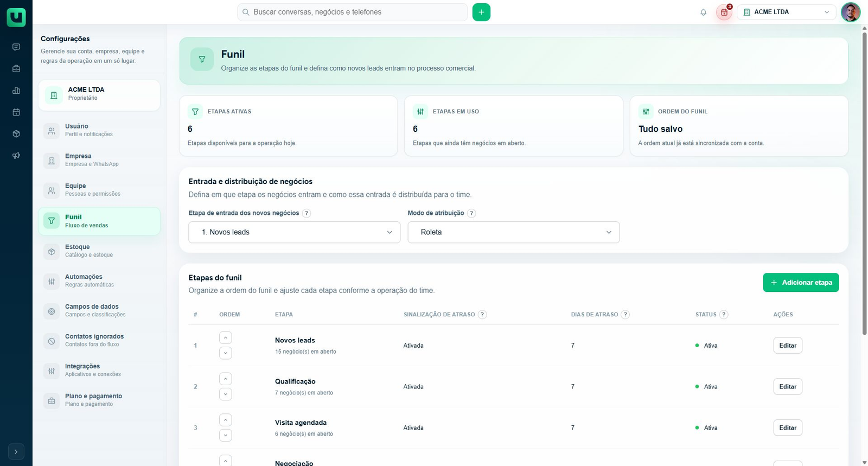The image size is (868, 466).
Task: Open Empresa settings section
Action: click(x=99, y=160)
